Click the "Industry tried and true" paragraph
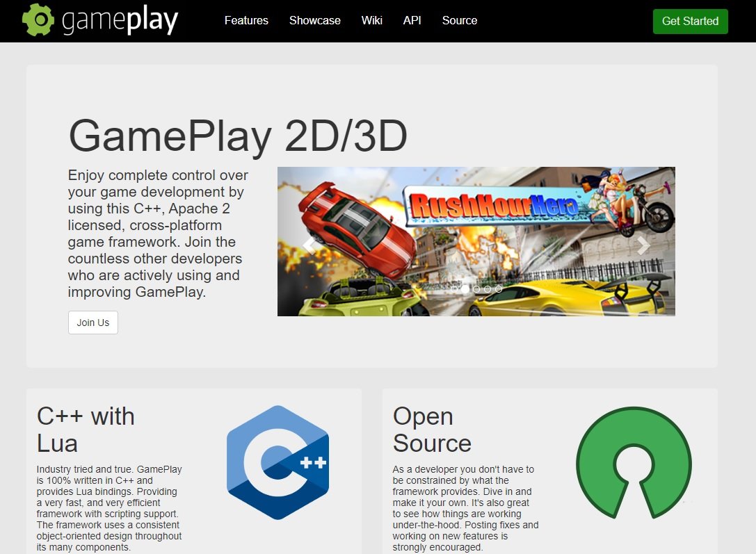 109,508
